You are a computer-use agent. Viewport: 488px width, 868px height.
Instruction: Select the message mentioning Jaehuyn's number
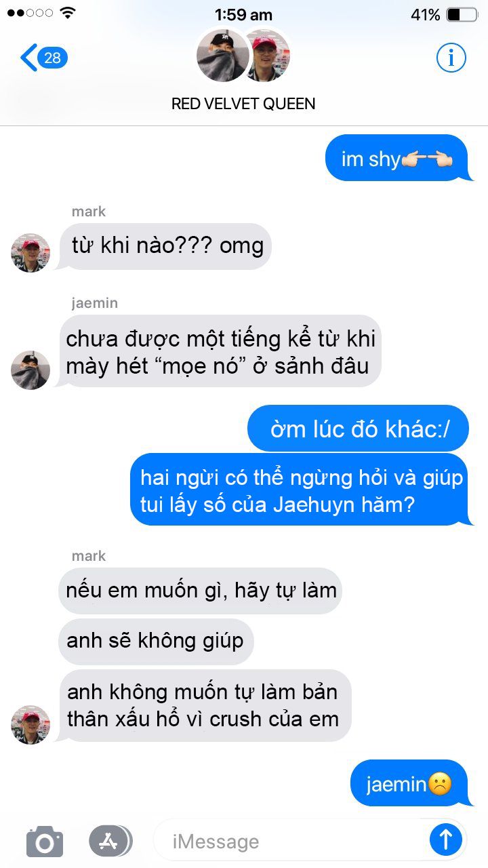301,490
